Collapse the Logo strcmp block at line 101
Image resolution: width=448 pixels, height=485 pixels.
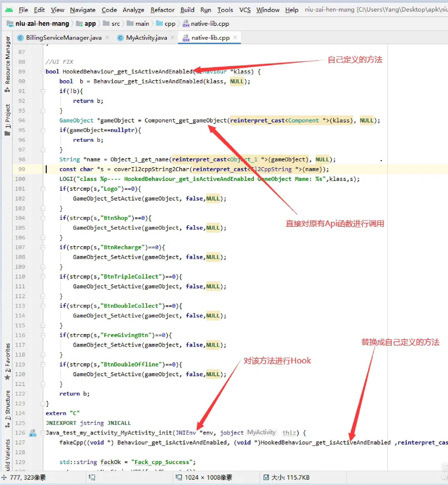point(43,189)
